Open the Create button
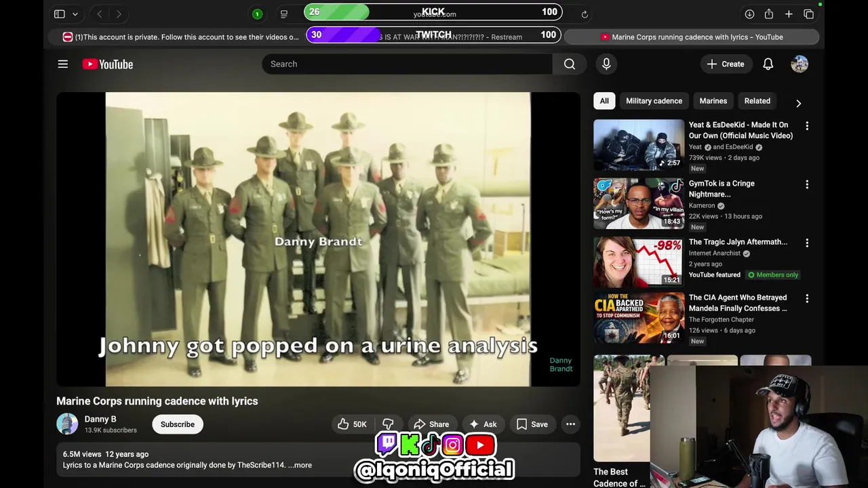The height and width of the screenshot is (488, 868). [725, 64]
